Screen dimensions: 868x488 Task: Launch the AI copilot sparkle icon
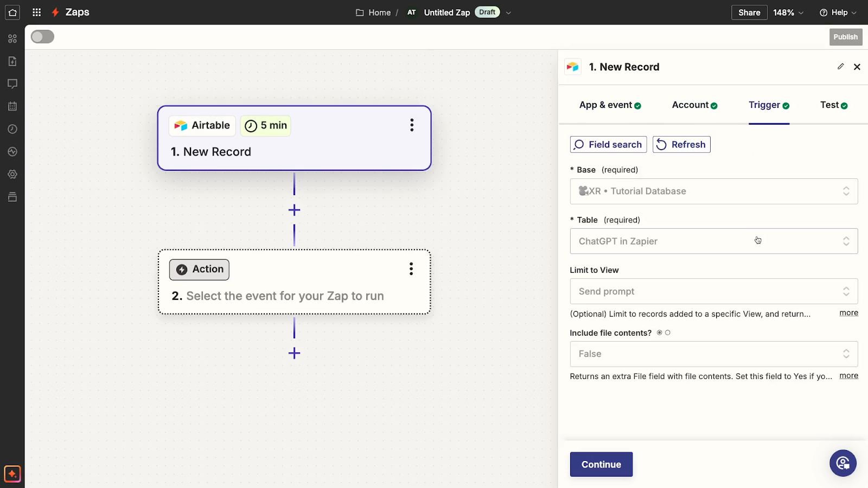[12, 474]
